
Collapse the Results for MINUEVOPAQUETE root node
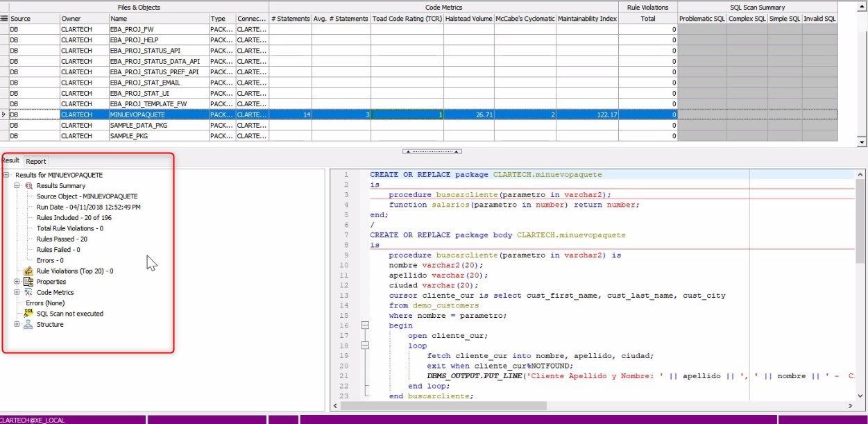tap(6, 176)
